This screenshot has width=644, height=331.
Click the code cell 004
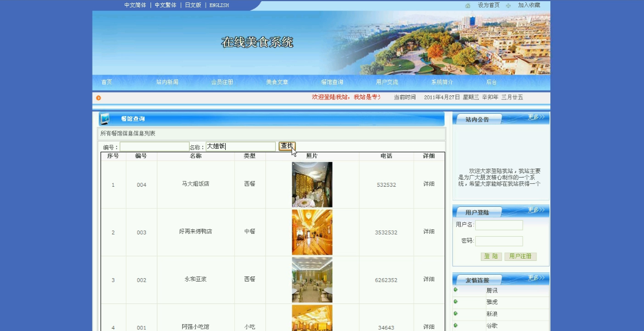(142, 185)
